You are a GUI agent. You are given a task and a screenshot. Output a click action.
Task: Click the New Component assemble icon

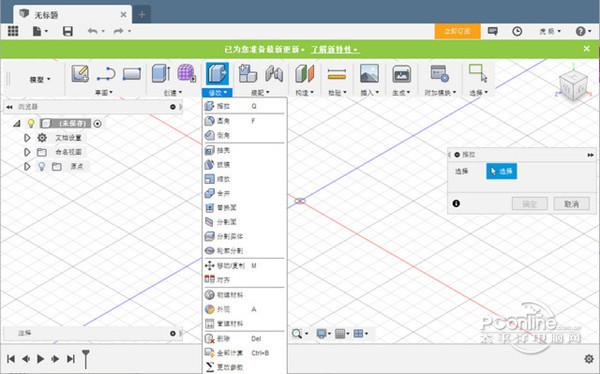click(248, 73)
